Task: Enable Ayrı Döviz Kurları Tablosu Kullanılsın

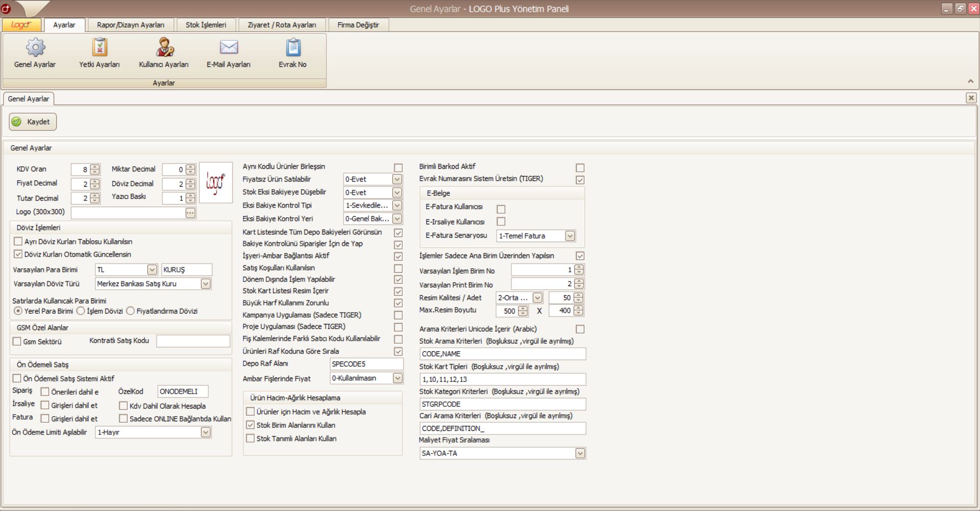Action: pyautogui.click(x=18, y=242)
